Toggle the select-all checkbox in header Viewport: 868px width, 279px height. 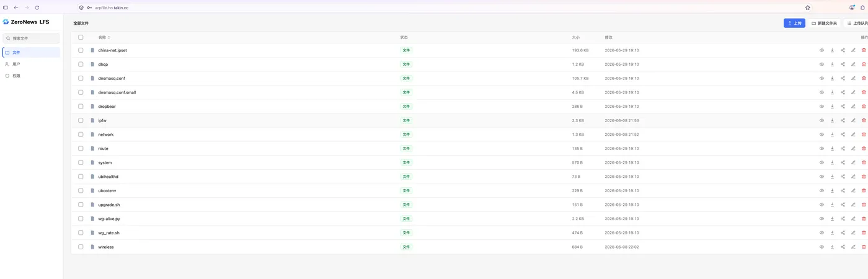pos(81,37)
